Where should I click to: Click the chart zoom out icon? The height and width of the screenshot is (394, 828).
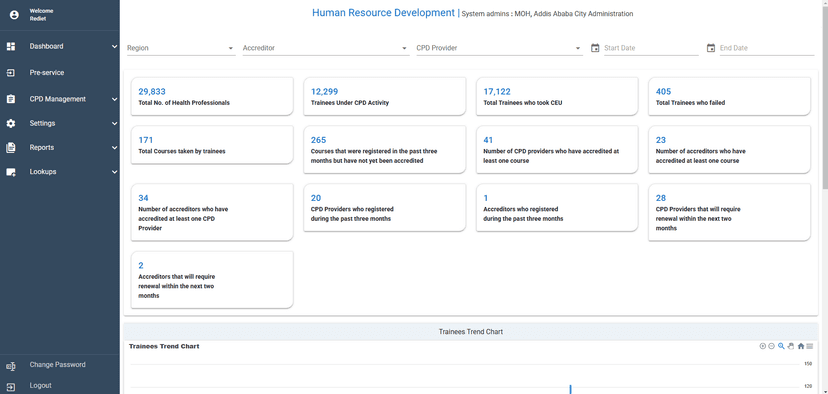[x=771, y=346]
